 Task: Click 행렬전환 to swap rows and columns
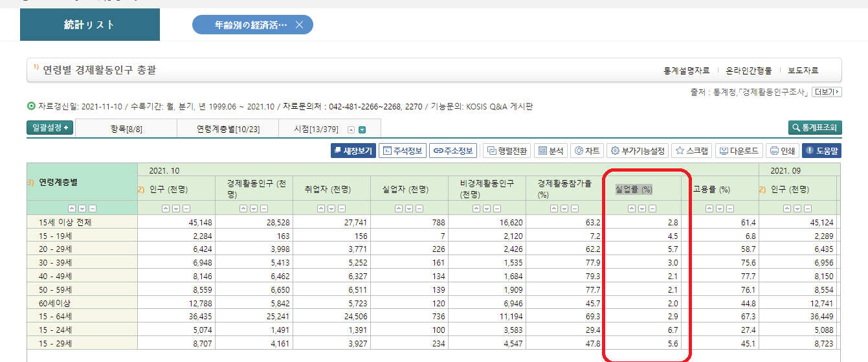507,151
